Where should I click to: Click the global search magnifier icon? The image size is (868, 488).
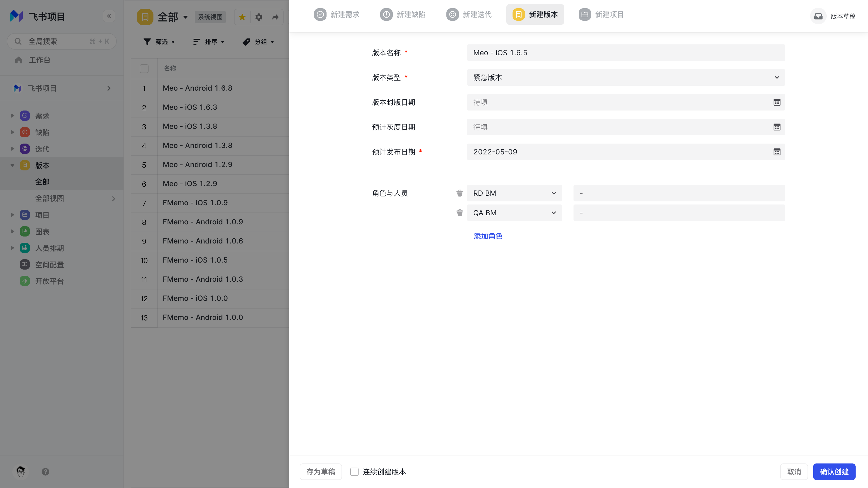(18, 41)
